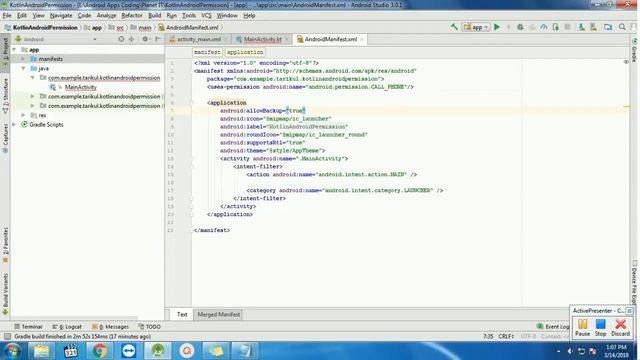Click the tool window quick access icon
Viewport: 640px width, 360px height.
coord(7,336)
